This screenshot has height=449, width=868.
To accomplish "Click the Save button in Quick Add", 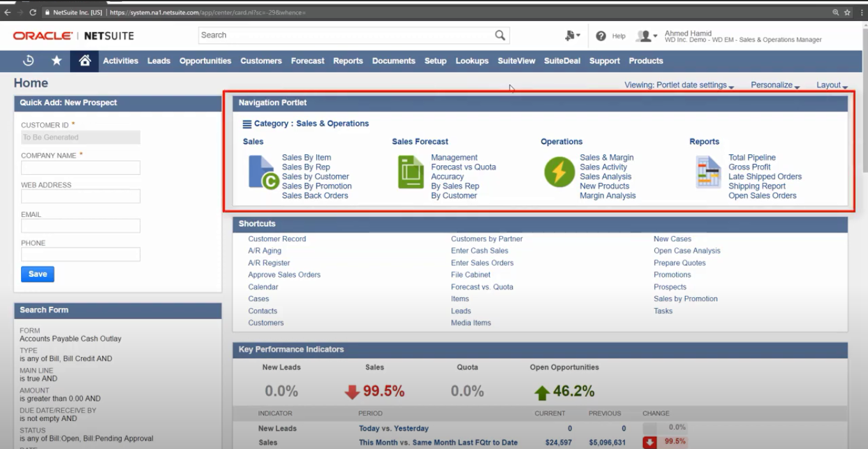I will [38, 274].
